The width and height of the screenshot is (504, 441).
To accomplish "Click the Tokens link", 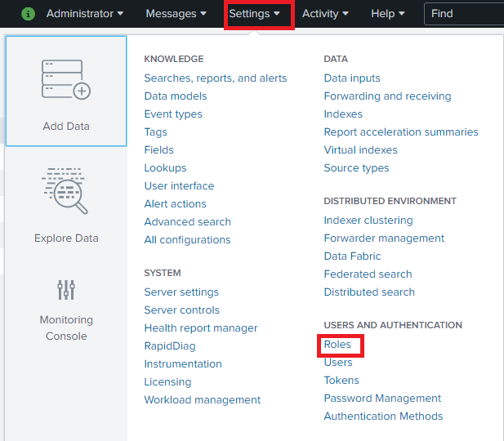I will (x=341, y=381).
